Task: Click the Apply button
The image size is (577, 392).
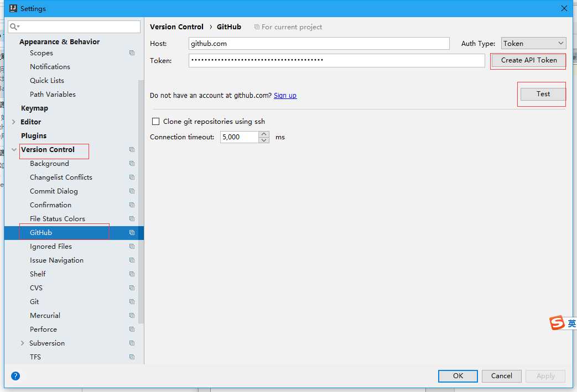Action: click(x=545, y=376)
